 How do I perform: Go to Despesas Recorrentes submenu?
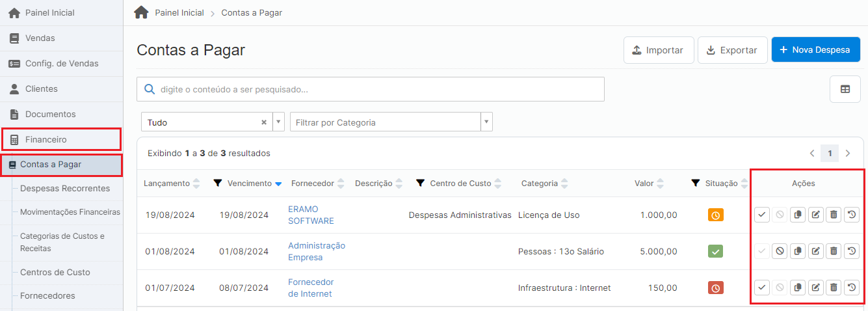(x=65, y=189)
